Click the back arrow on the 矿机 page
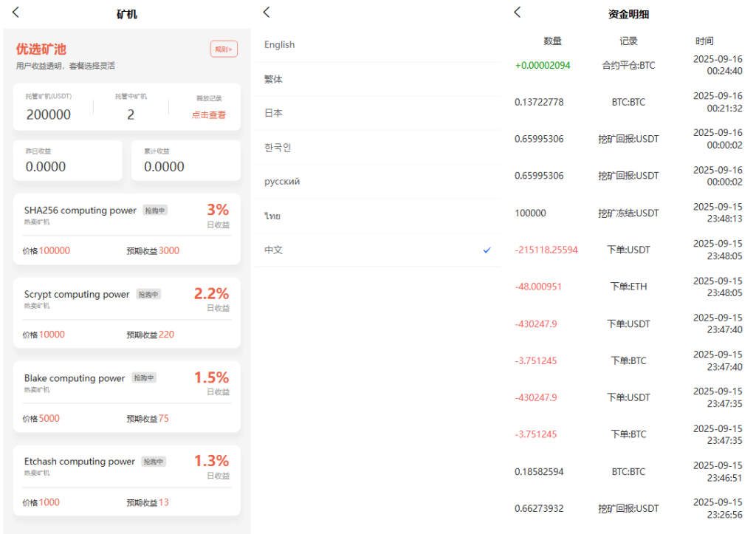 click(x=15, y=13)
